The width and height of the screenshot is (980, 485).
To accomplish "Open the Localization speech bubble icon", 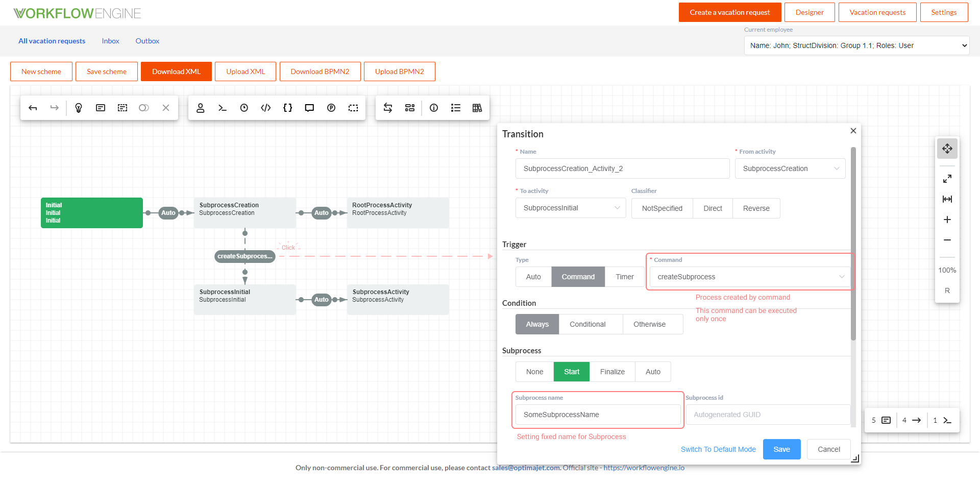I will tap(309, 108).
